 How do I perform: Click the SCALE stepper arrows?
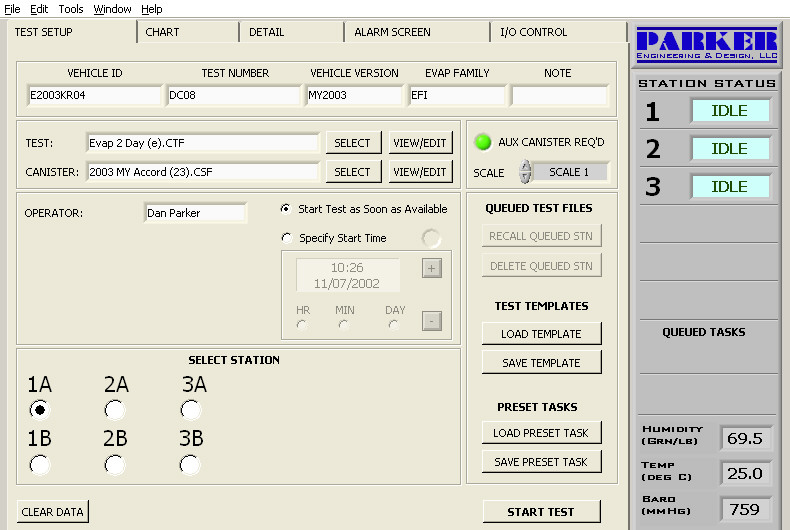(525, 172)
